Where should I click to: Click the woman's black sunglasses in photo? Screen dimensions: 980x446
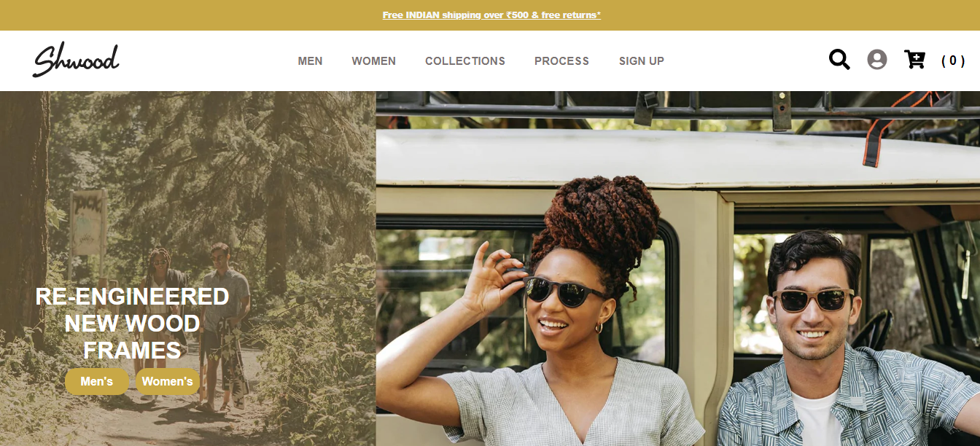coord(564,292)
